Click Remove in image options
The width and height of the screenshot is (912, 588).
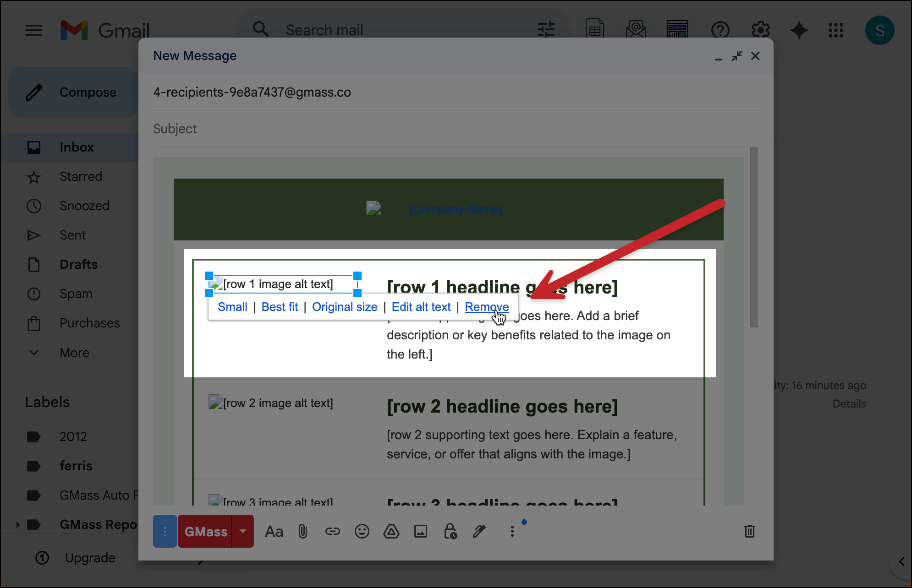coord(486,307)
